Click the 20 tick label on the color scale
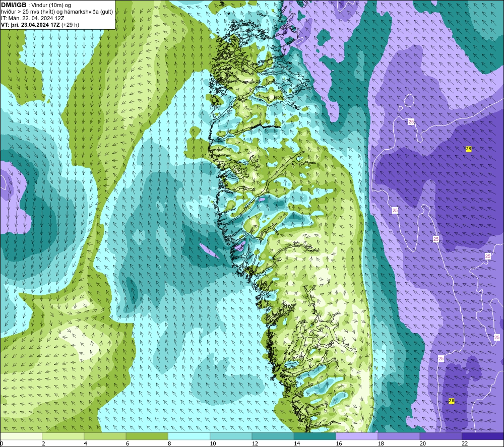Image resolution: width=504 pixels, height=447 pixels. (x=423, y=443)
